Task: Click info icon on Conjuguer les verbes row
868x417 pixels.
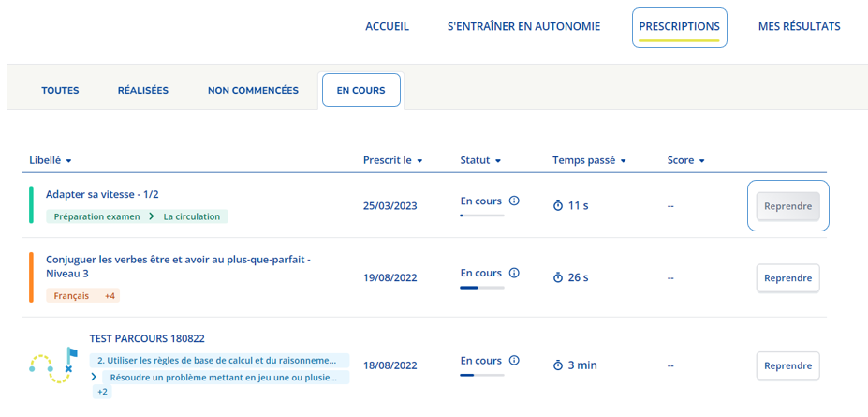Action: tap(514, 273)
